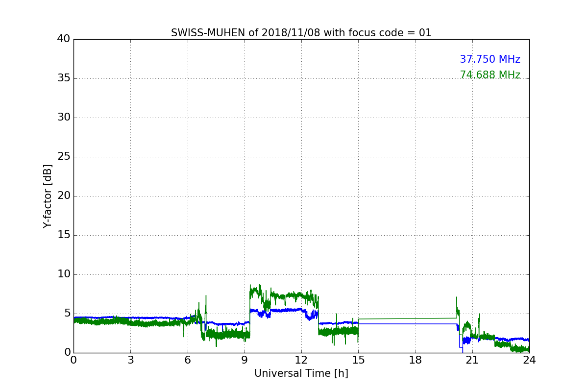This screenshot has height=392, width=588.
Task: Click the x-axis tick label '12'
Action: click(x=301, y=360)
